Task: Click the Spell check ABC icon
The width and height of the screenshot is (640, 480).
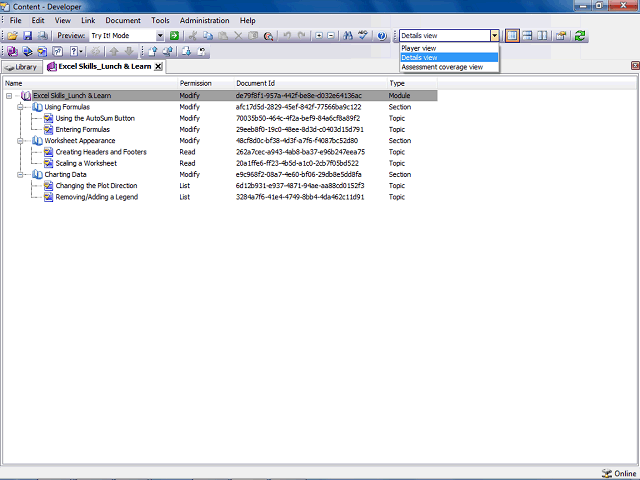Action: click(x=363, y=36)
